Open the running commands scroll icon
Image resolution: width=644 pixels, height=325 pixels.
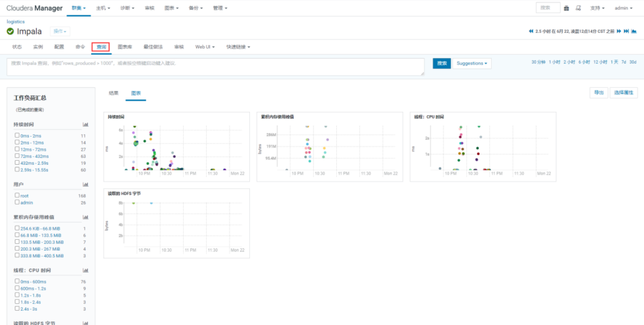(578, 8)
